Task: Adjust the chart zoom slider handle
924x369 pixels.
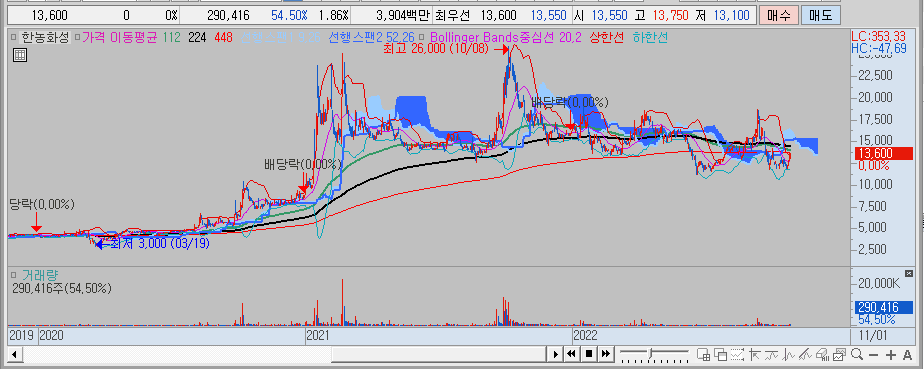Action: [650, 354]
